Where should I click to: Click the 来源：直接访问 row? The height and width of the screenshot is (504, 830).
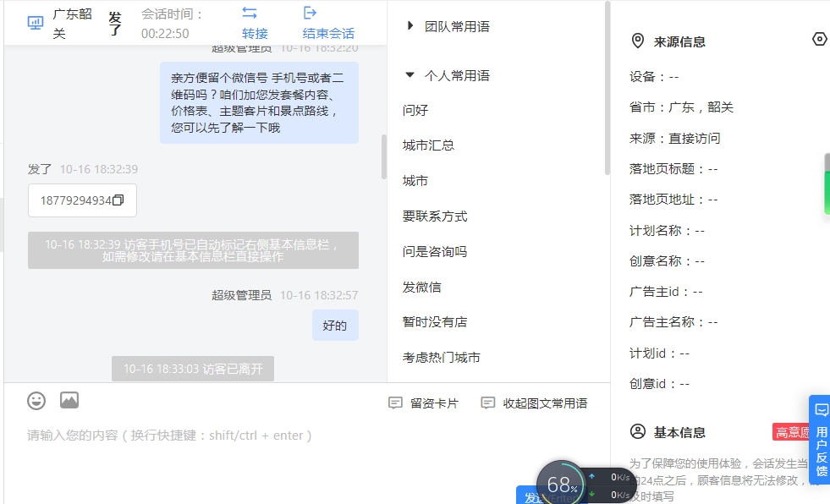[675, 138]
